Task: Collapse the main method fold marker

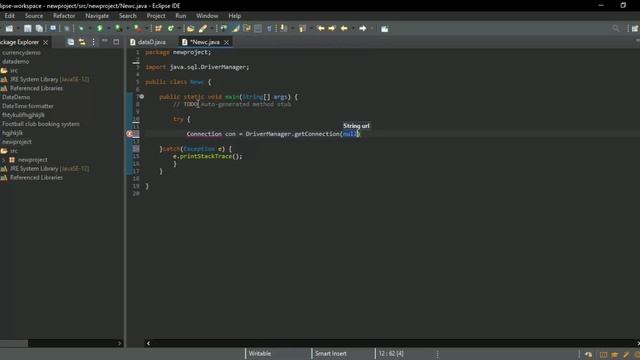Action: pyautogui.click(x=142, y=97)
